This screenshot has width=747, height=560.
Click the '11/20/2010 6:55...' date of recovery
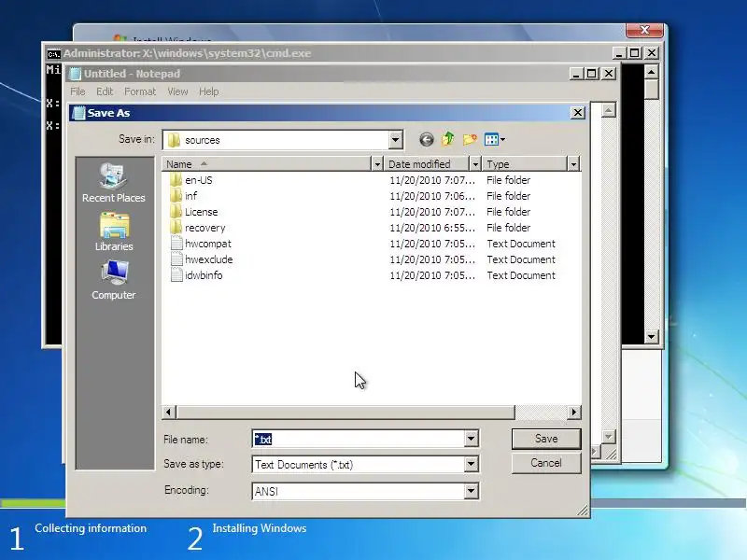[x=432, y=228]
